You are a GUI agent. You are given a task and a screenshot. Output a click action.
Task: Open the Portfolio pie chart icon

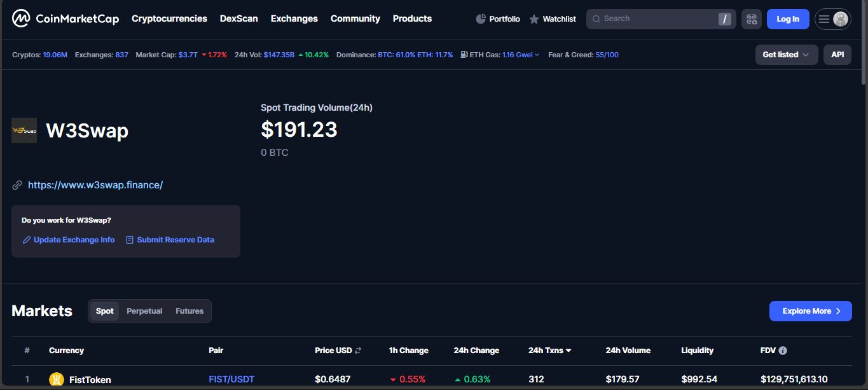pos(481,19)
